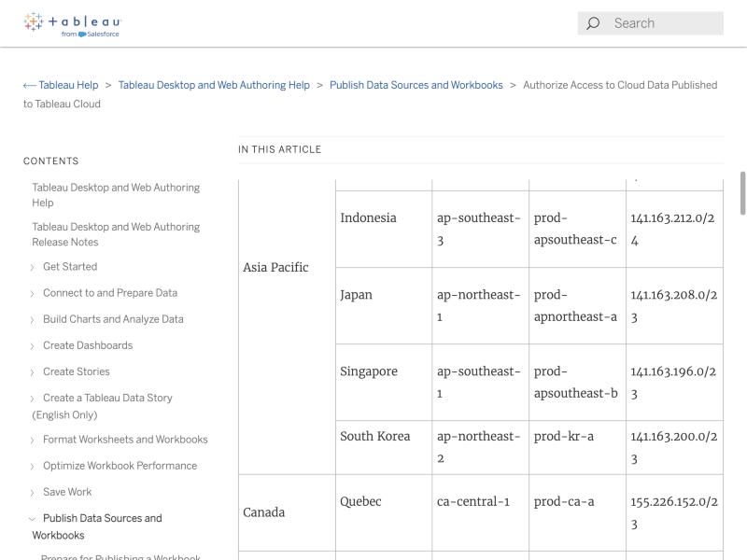
Task: Expand the Create Dashboards chevron
Action: coord(33,345)
